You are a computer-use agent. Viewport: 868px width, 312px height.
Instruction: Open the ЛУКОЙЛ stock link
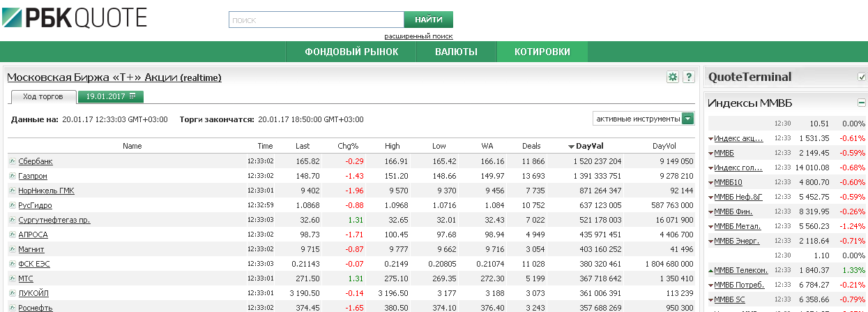click(33, 293)
